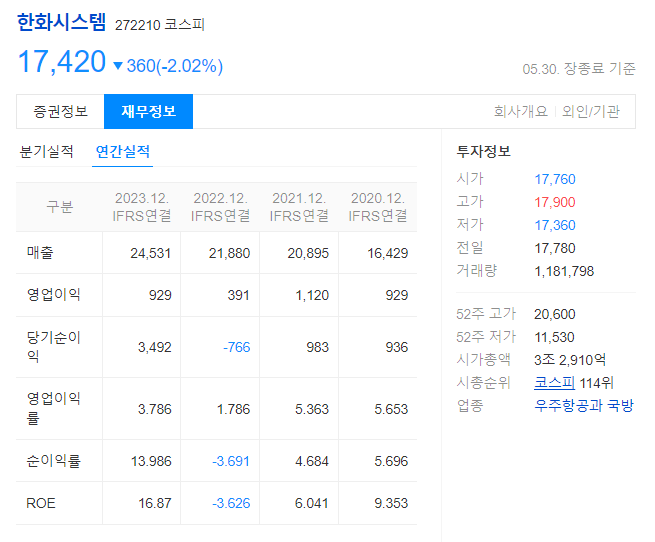
Task: Click net margin 5.696
Action: 391,461
